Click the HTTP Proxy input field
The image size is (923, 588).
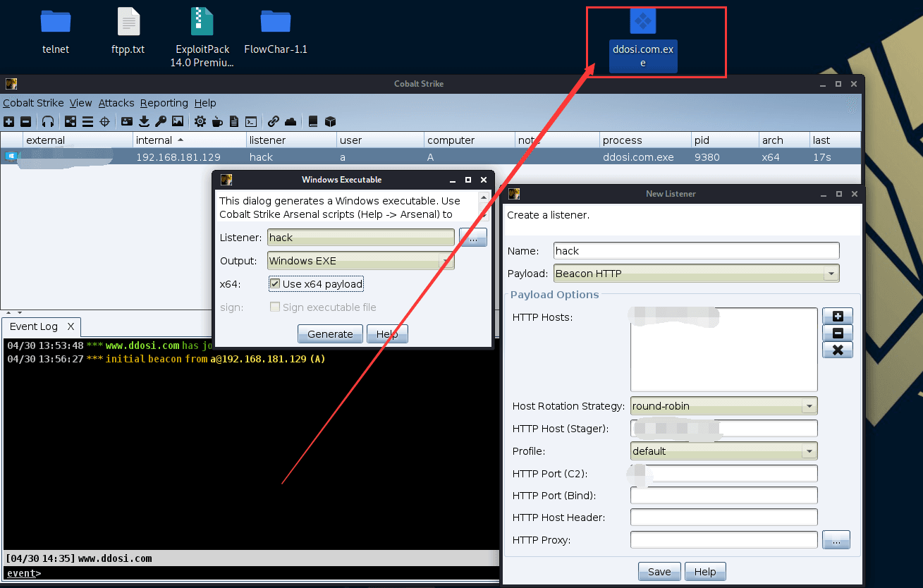(723, 540)
